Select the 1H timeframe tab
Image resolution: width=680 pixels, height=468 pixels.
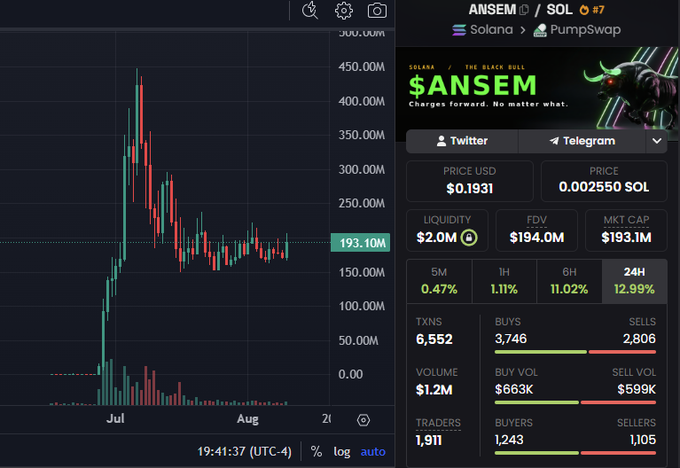pyautogui.click(x=504, y=281)
